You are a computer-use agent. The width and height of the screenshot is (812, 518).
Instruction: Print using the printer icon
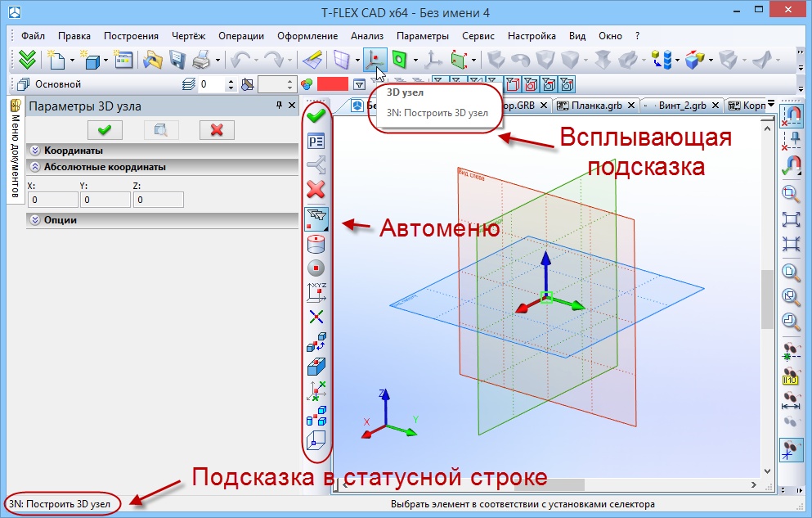point(201,60)
